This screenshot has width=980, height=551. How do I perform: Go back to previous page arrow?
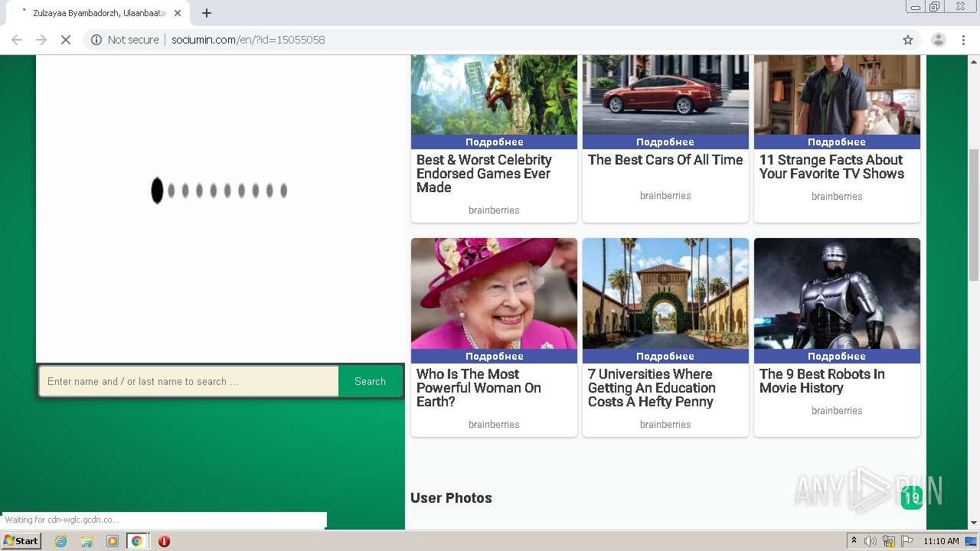(x=17, y=40)
